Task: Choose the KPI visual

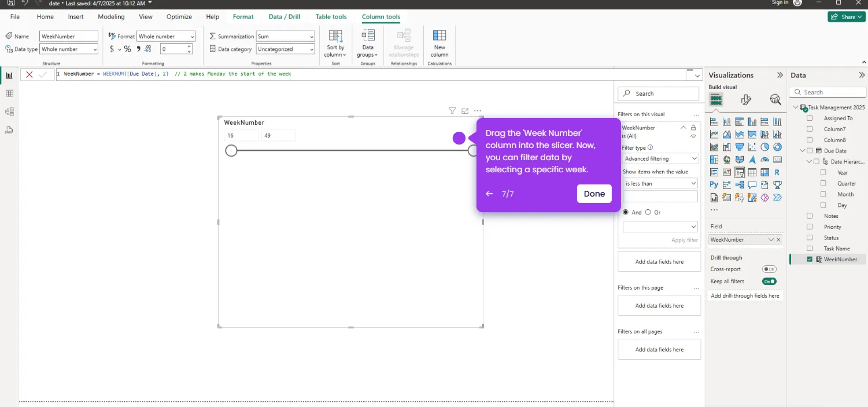Action: coord(727,172)
